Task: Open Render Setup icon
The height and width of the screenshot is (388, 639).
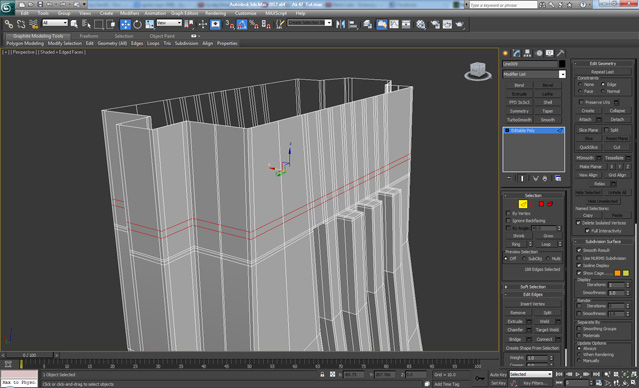Action: [x=435, y=24]
